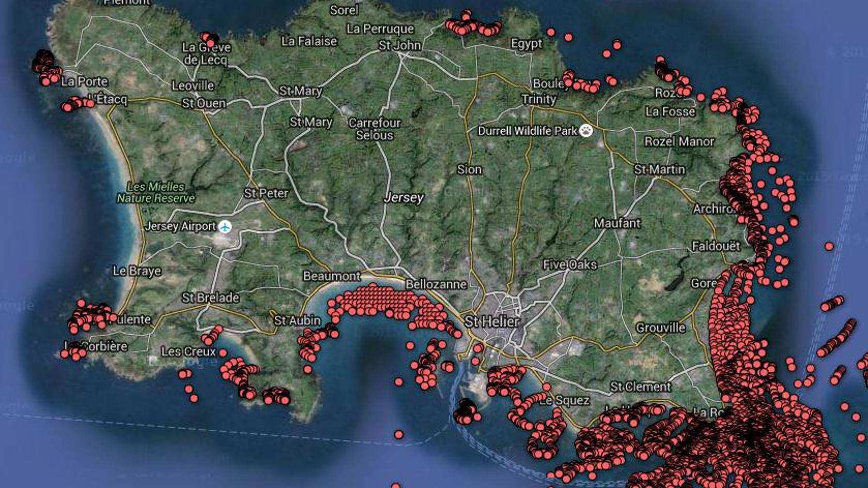868x488 pixels.
Task: Click the St Martin label
Action: point(659,169)
